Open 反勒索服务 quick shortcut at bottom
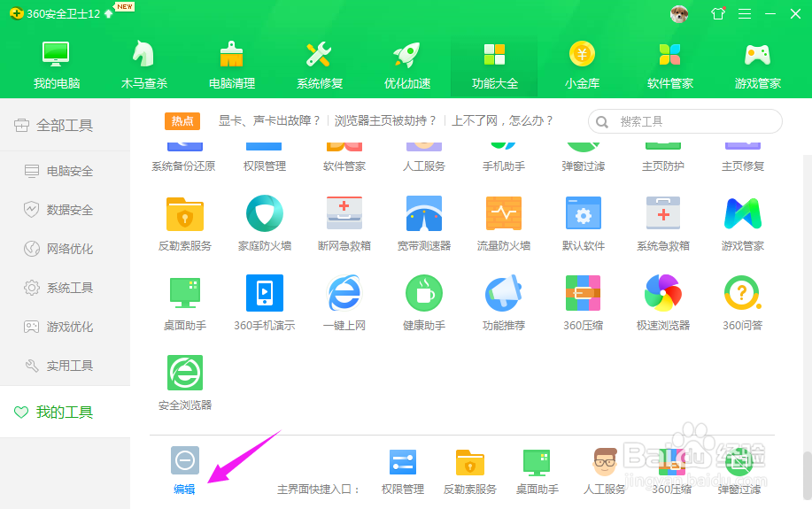This screenshot has height=509, width=812. coord(470,471)
